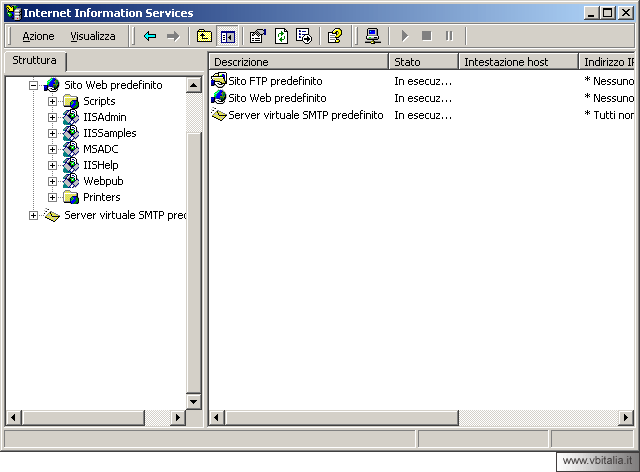
Task: Click the tree pane horizontal scrollbar thumb
Action: (83, 417)
